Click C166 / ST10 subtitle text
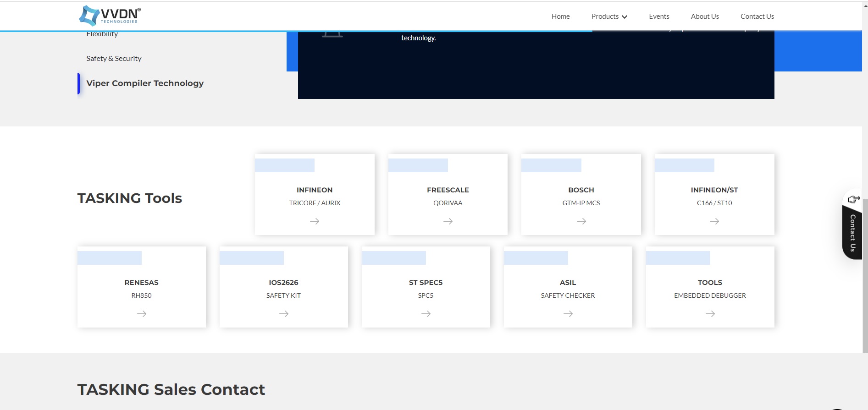This screenshot has width=868, height=410. tap(714, 203)
